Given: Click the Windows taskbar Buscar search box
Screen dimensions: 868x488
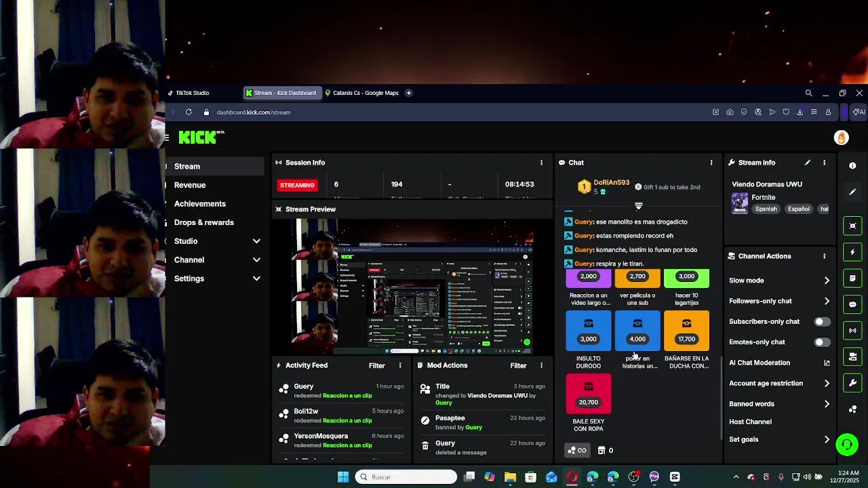Looking at the screenshot, I should (x=406, y=477).
